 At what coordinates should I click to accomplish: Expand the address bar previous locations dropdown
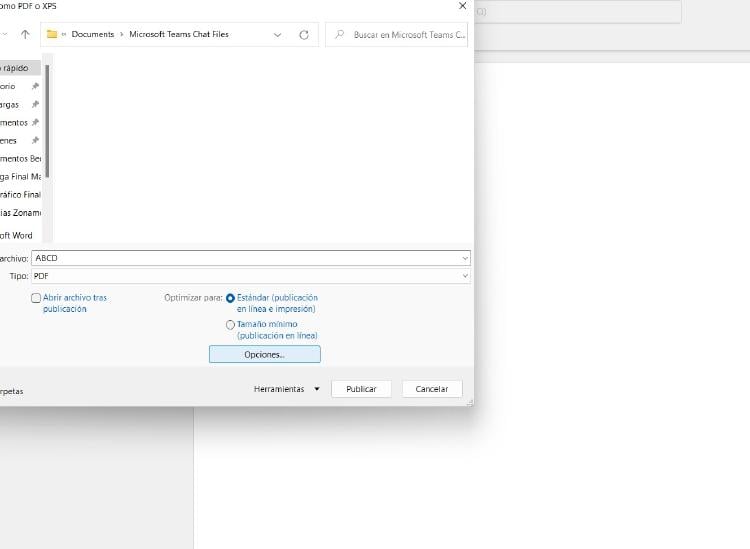278,34
